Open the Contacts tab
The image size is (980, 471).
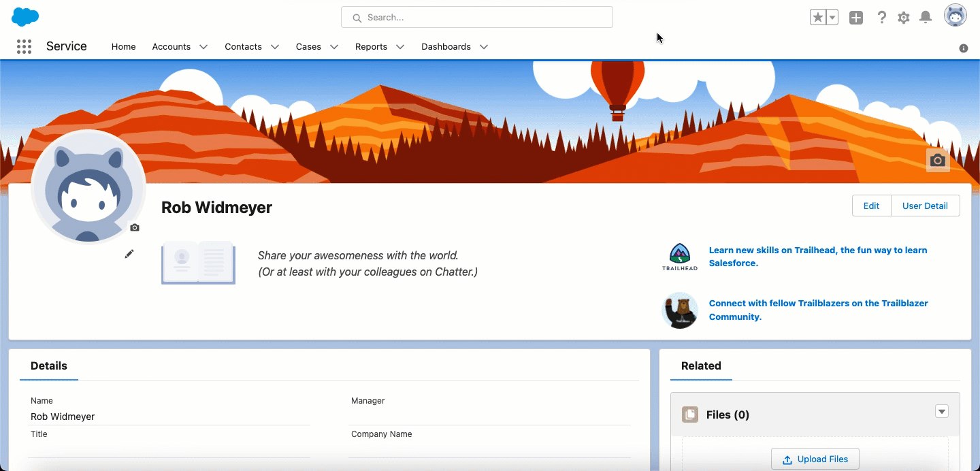(243, 46)
